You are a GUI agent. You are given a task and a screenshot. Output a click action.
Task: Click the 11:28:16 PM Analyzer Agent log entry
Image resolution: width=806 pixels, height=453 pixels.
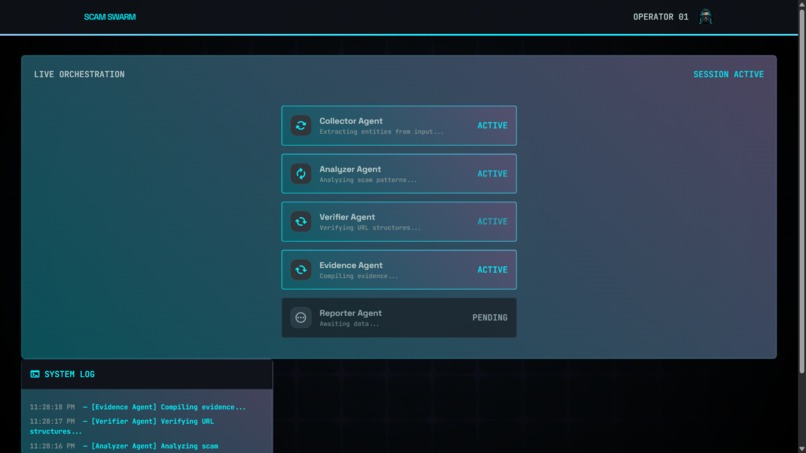tap(124, 446)
